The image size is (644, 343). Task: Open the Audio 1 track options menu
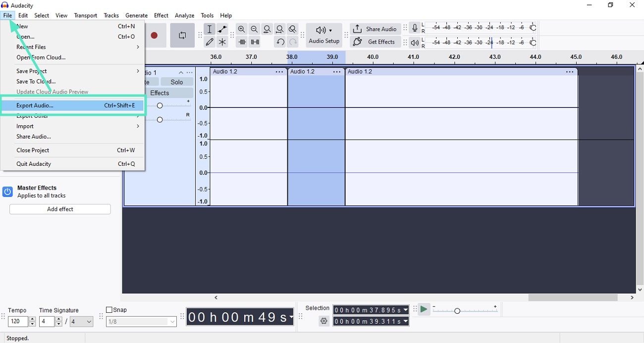point(190,73)
